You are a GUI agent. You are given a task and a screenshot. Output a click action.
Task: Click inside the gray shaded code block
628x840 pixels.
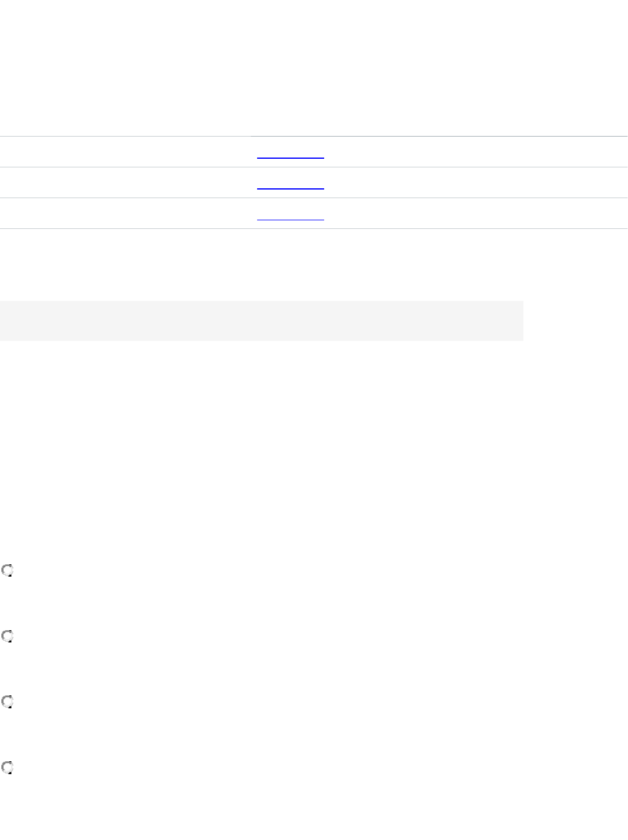261,321
